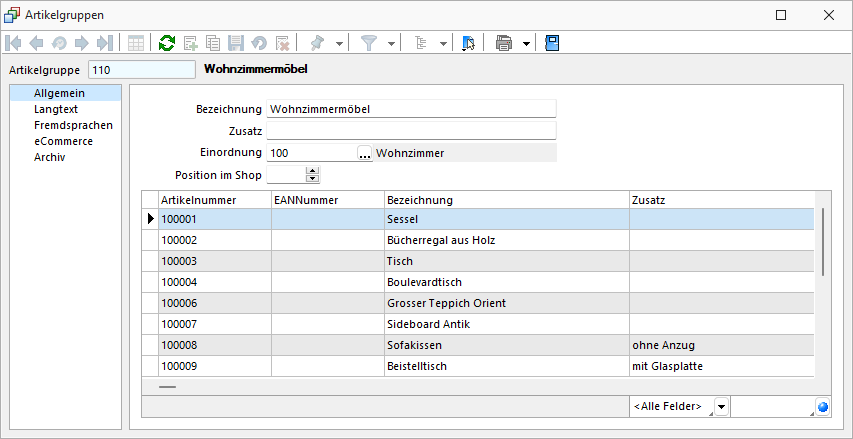This screenshot has width=853, height=439.
Task: Go to the previous record
Action: pyautogui.click(x=36, y=43)
